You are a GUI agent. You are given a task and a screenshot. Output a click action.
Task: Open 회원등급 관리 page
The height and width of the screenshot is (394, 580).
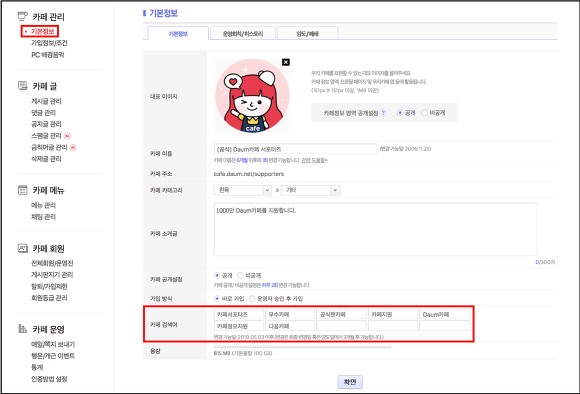pyautogui.click(x=49, y=298)
